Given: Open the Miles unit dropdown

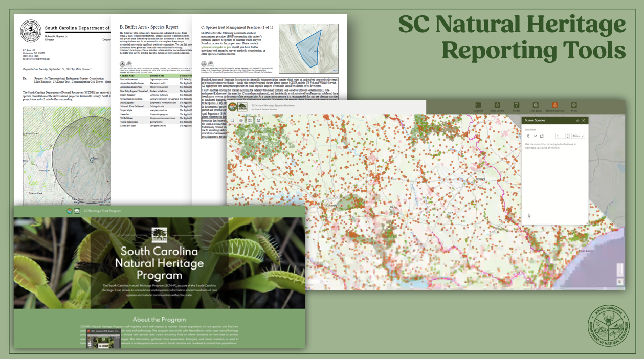Looking at the screenshot, I should [x=578, y=136].
